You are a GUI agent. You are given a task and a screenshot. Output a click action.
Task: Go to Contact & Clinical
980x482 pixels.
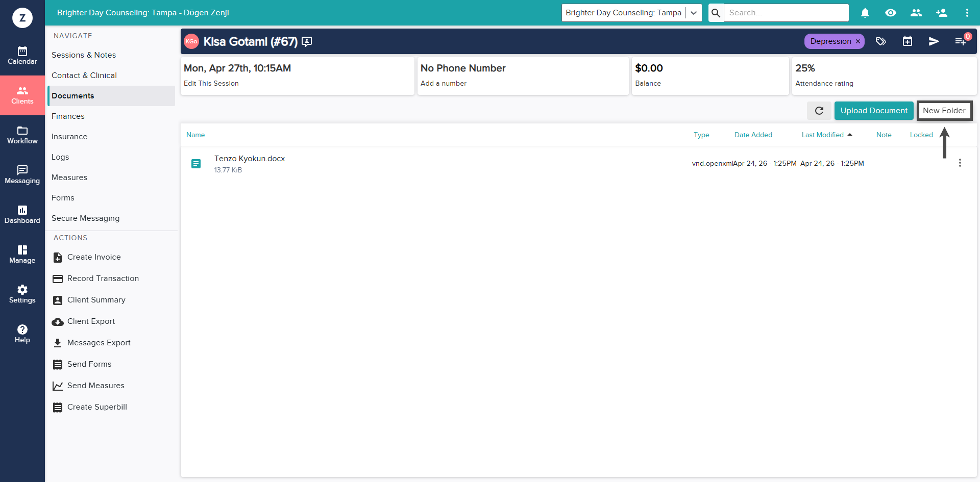(x=84, y=75)
